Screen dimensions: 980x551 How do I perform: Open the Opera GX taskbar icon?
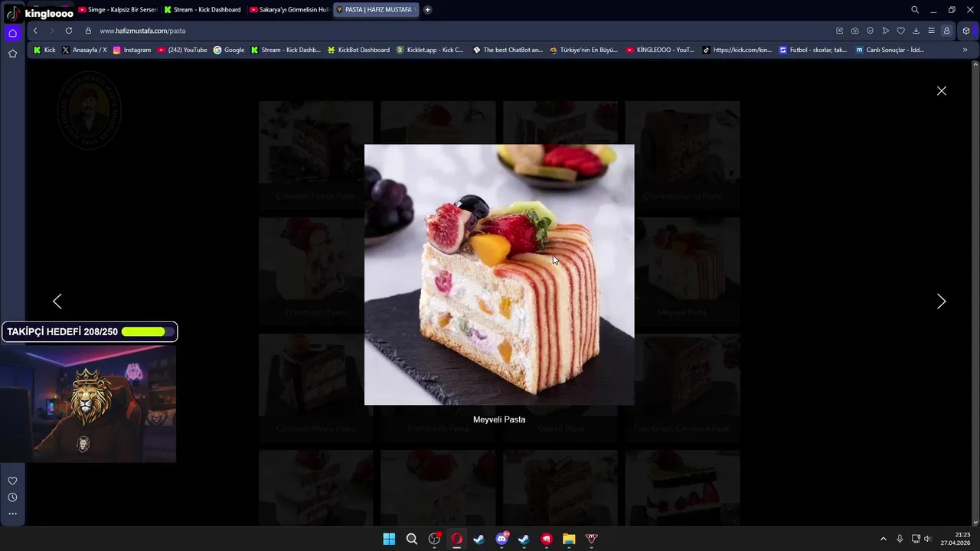[456, 539]
